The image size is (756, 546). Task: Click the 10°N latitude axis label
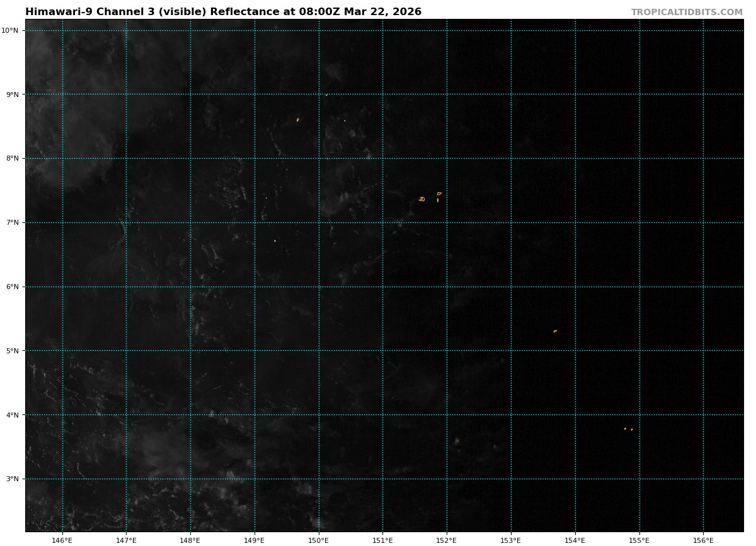pos(13,30)
